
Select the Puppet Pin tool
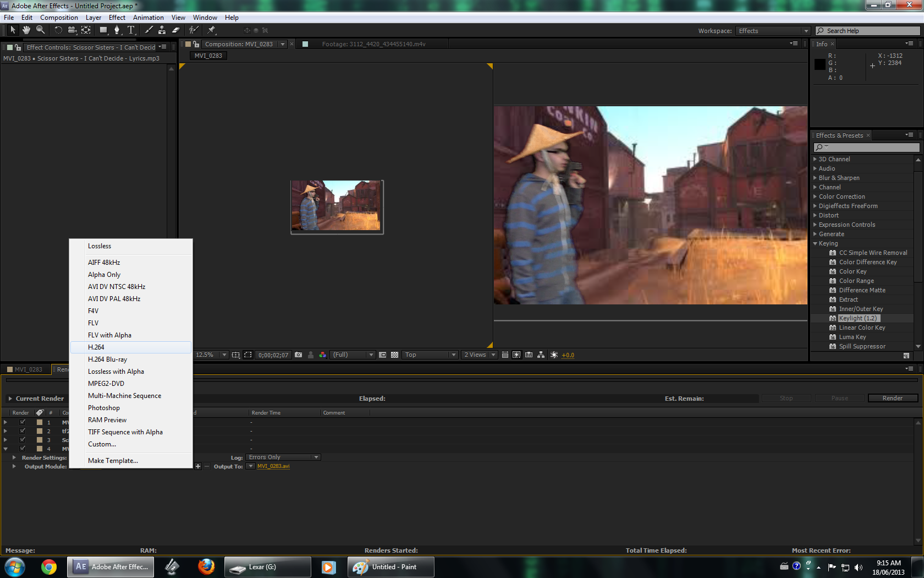pyautogui.click(x=212, y=30)
